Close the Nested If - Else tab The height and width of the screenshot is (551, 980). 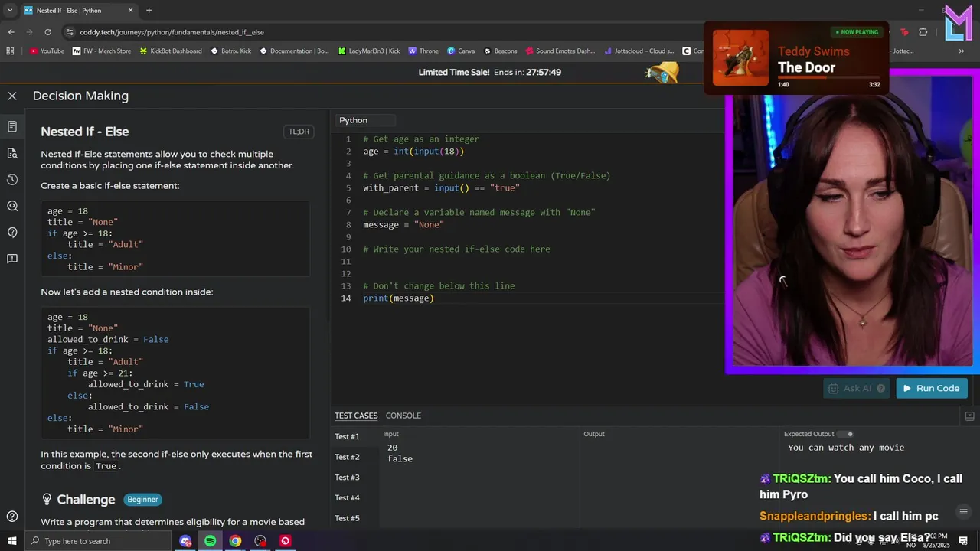(130, 11)
